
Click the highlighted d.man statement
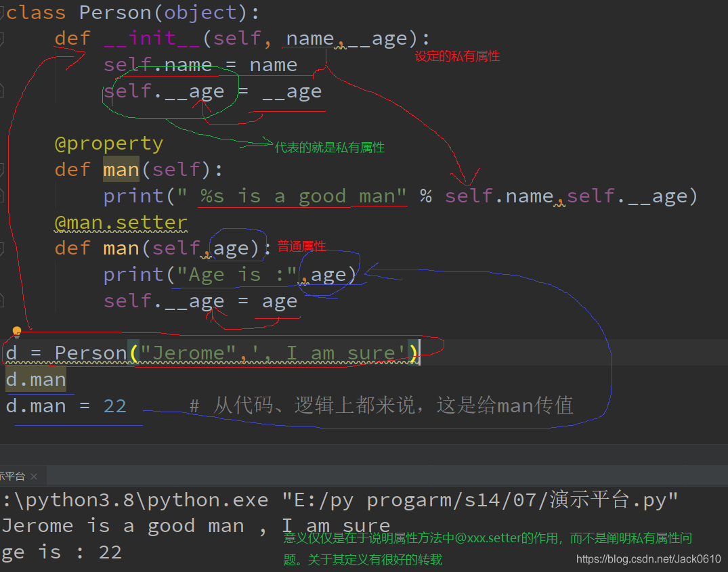point(36,380)
